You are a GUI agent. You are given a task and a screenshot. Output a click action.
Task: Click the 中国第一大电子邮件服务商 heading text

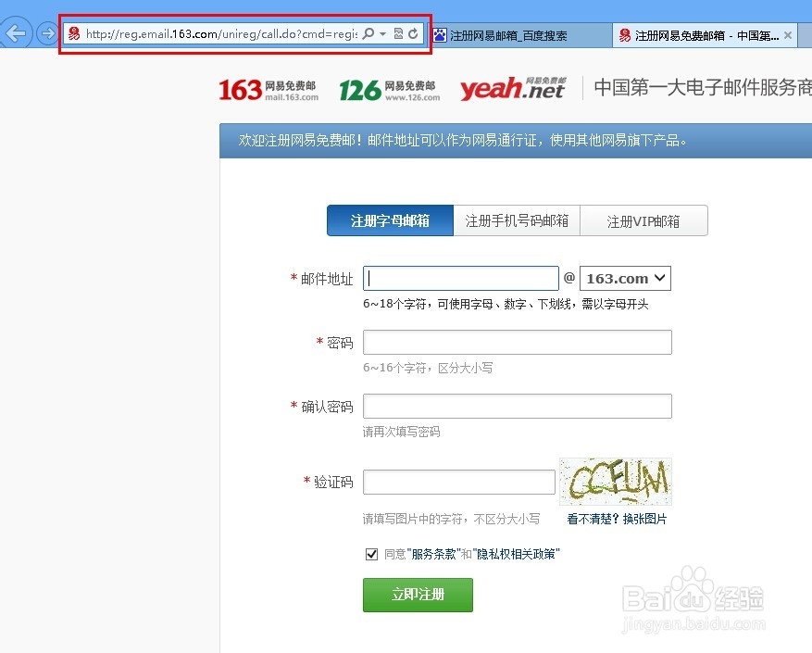pos(703,87)
